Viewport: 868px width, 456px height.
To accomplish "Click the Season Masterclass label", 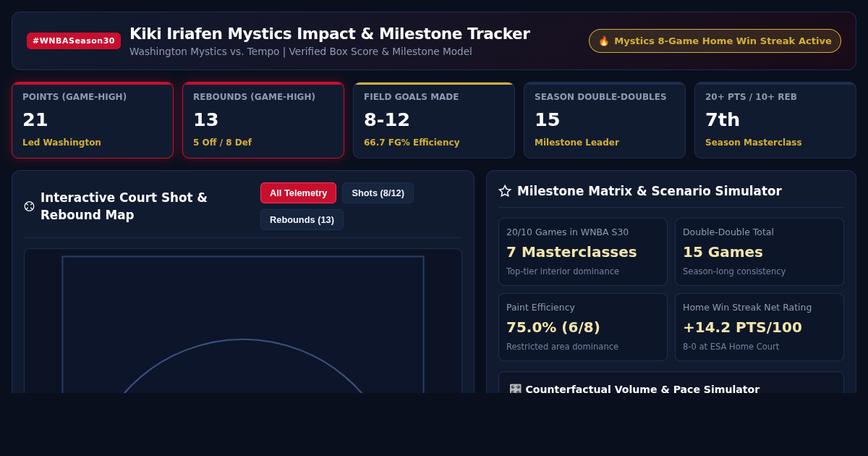I will coord(753,143).
